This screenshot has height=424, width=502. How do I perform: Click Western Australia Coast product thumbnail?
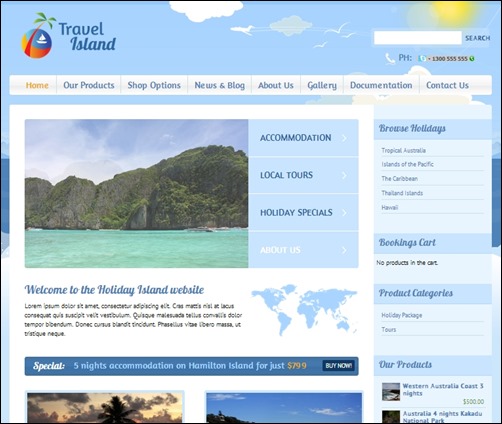(x=391, y=391)
